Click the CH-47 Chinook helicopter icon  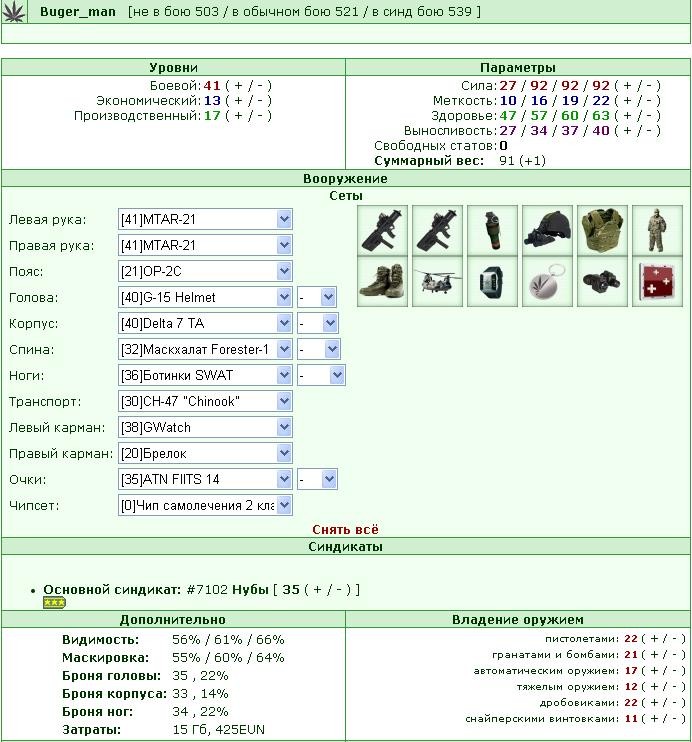[x=437, y=282]
